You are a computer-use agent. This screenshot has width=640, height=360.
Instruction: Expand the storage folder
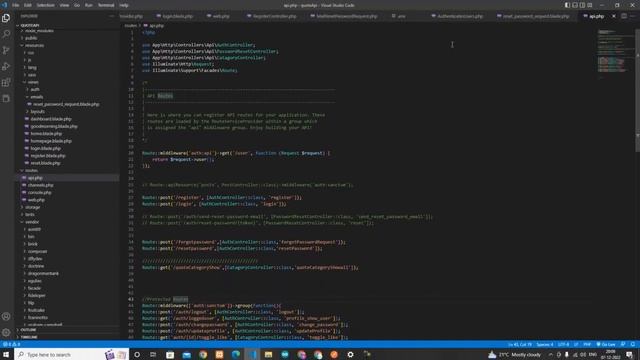tap(33, 207)
